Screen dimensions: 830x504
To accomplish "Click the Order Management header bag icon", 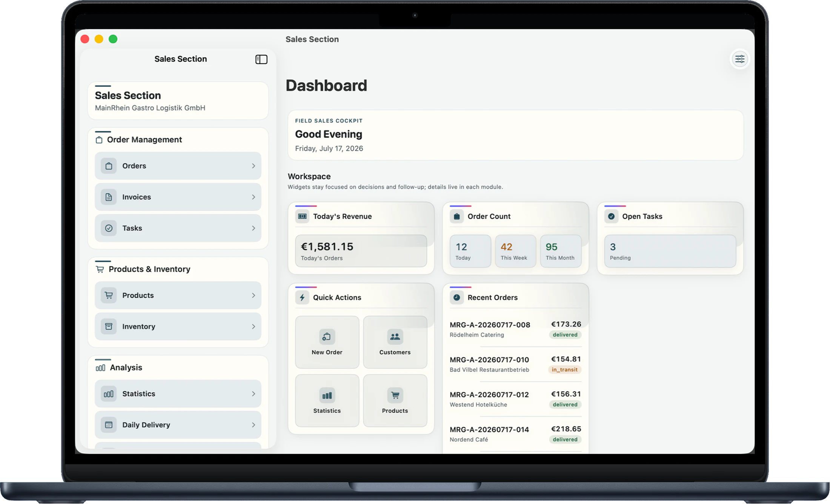I will tap(99, 140).
